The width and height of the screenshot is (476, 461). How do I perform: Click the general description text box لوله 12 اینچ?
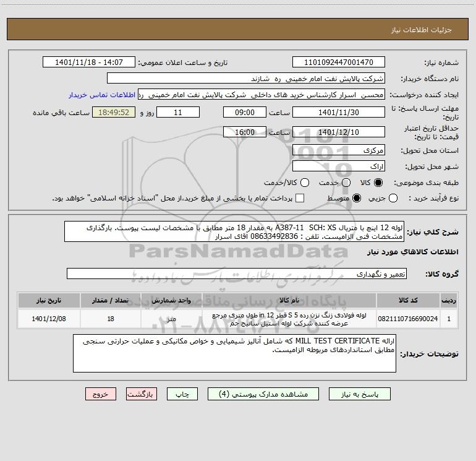pyautogui.click(x=234, y=232)
